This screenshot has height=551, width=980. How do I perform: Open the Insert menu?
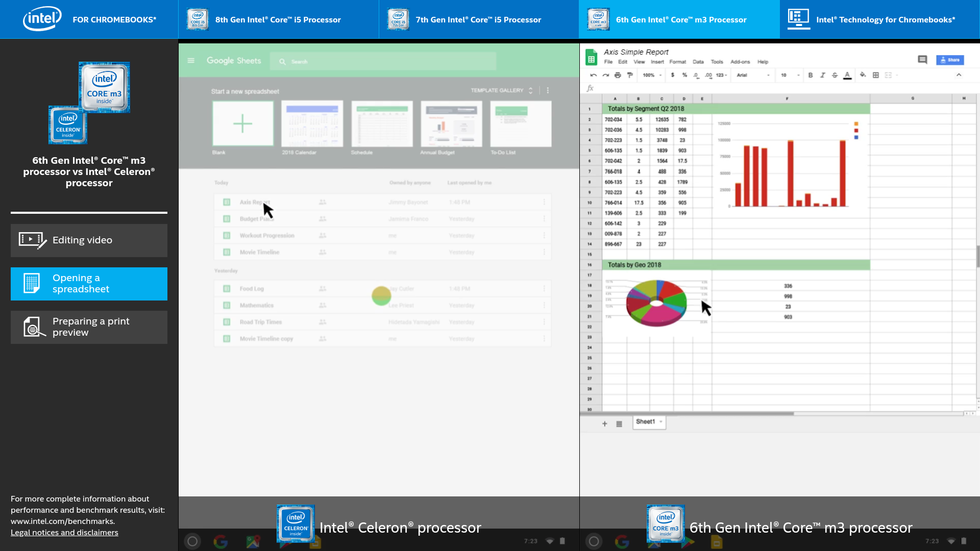(657, 62)
